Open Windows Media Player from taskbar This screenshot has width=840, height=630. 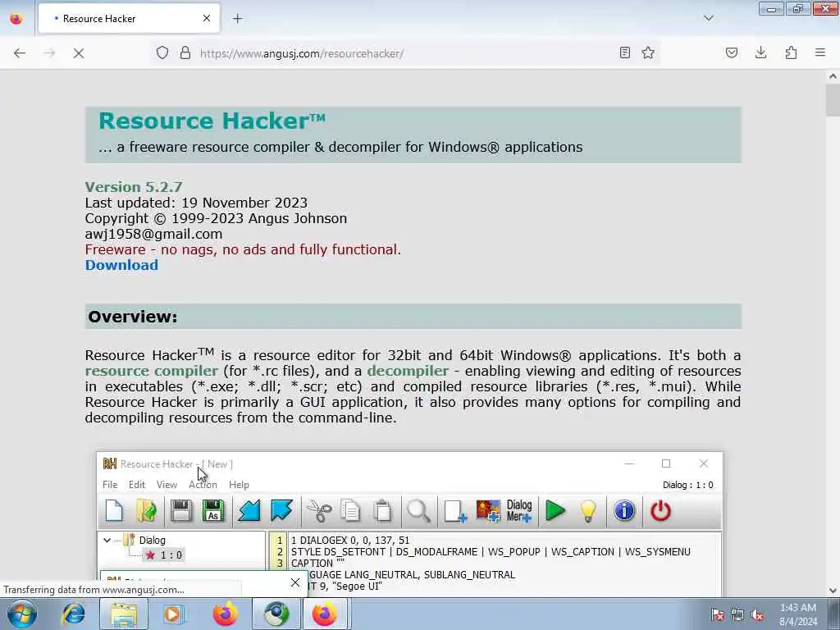click(x=173, y=614)
